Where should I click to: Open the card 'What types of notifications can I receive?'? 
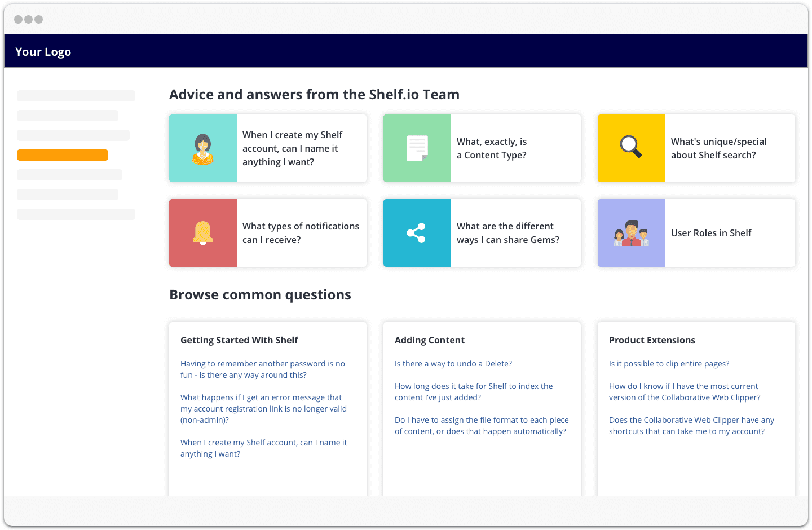(x=268, y=233)
